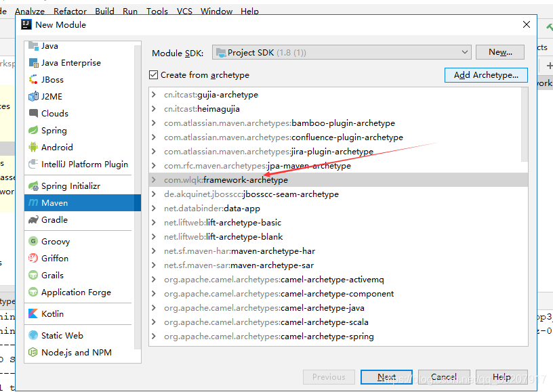Close the New Module dialog
This screenshot has height=392, width=553.
point(526,24)
